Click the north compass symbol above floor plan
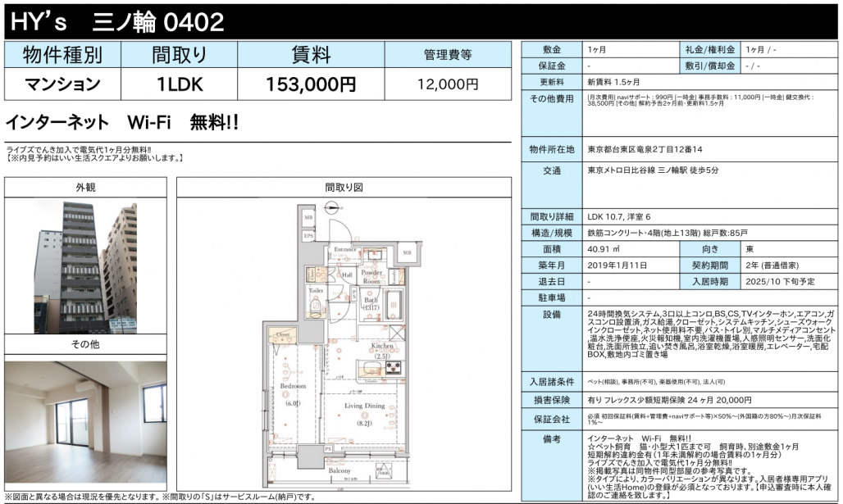This screenshot has height=504, width=843. pyautogui.click(x=330, y=207)
